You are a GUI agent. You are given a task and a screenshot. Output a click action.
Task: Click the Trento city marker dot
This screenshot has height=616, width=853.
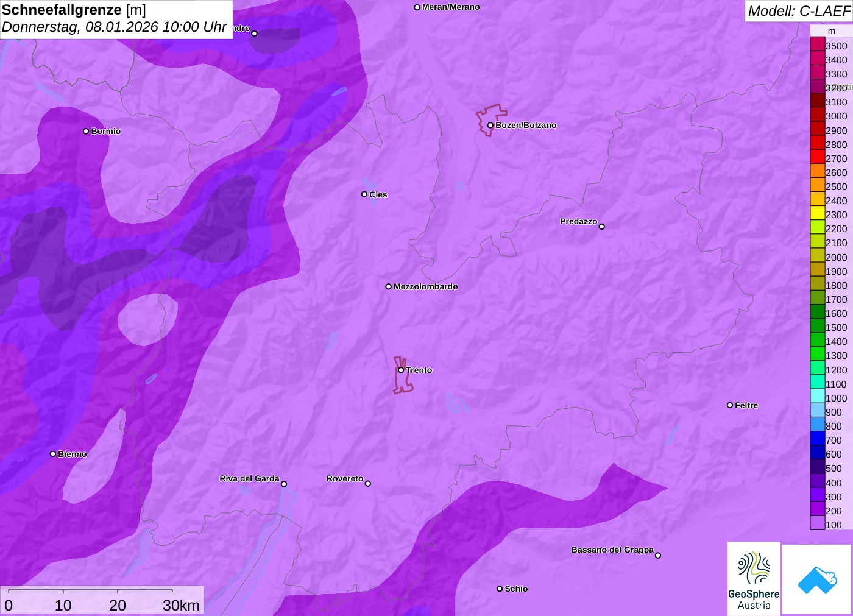coord(401,370)
